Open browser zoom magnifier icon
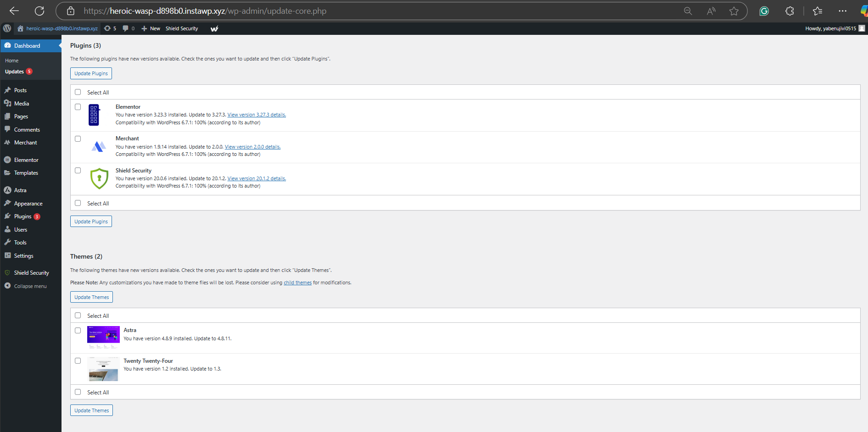Image resolution: width=868 pixels, height=432 pixels. click(688, 11)
